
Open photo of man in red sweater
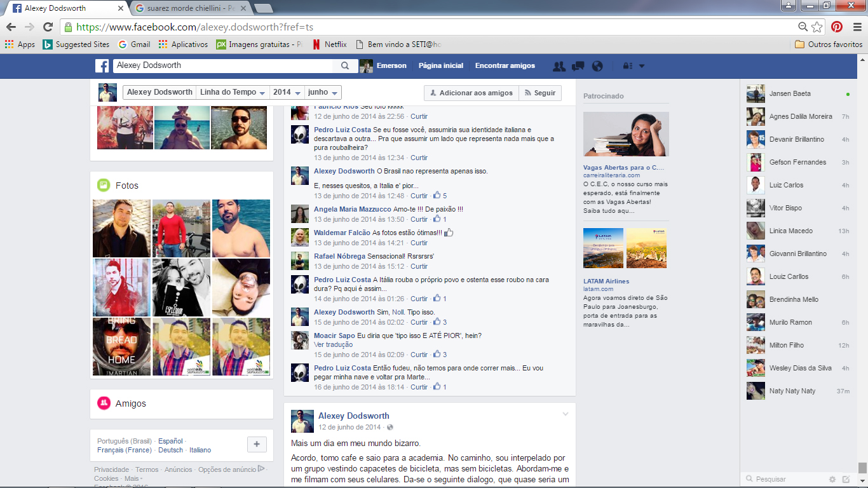(x=181, y=228)
